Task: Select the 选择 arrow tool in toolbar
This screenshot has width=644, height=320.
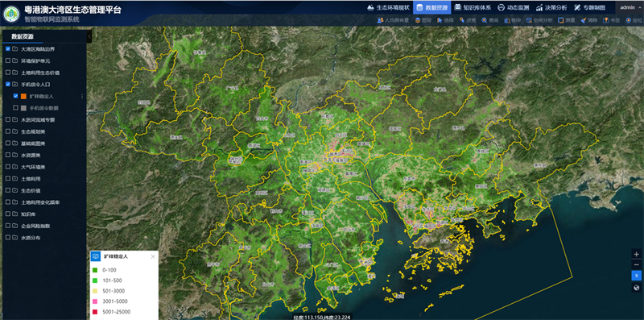Action: [445, 19]
